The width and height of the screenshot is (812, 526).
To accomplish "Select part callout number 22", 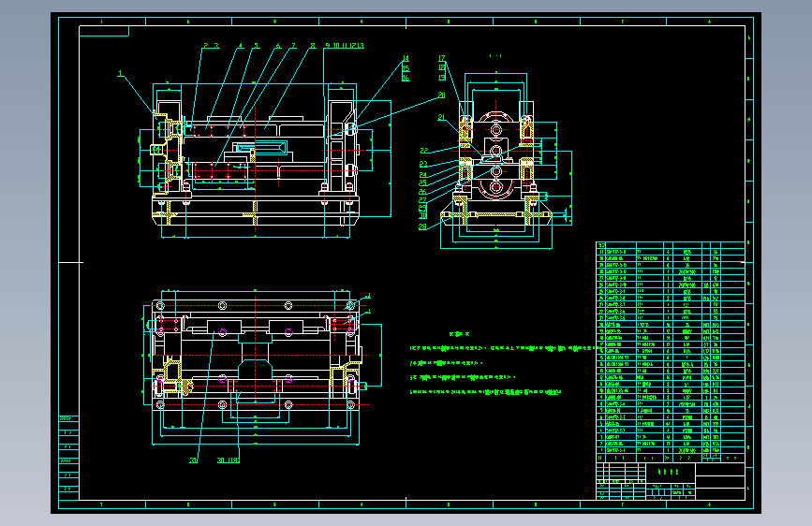I will pyautogui.click(x=424, y=151).
